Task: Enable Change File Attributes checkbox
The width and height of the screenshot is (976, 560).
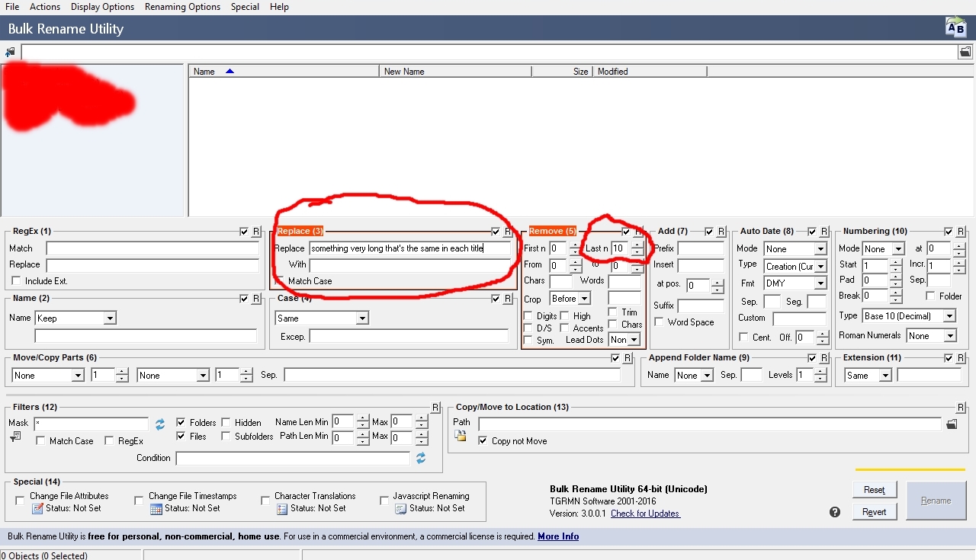Action: pos(21,501)
